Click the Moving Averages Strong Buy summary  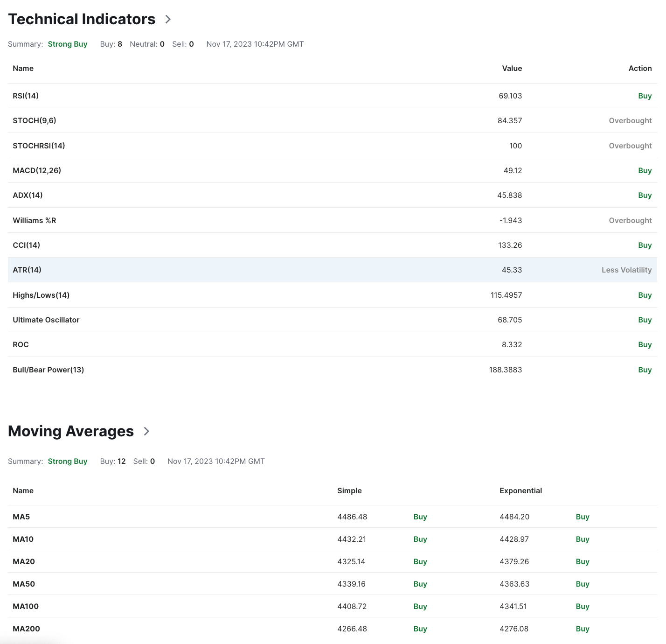click(x=68, y=461)
